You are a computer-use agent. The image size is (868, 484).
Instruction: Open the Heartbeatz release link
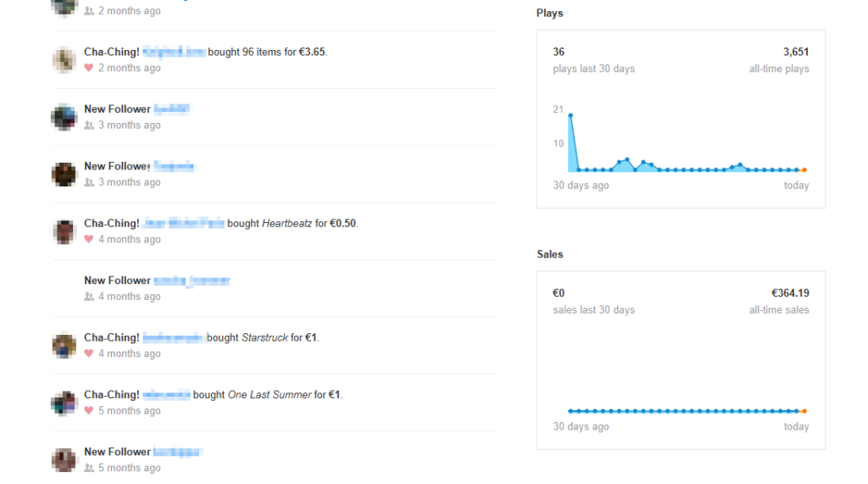pos(287,224)
